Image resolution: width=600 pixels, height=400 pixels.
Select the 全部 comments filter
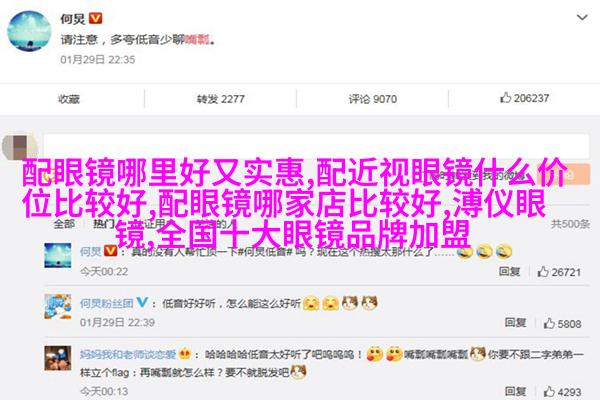(64, 224)
